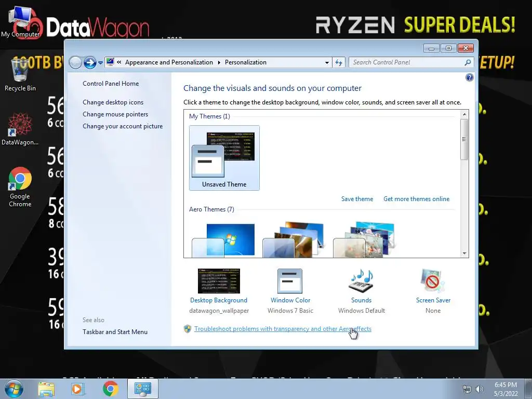Click the volume speaker tray icon
This screenshot has height=399, width=532.
pyautogui.click(x=480, y=389)
